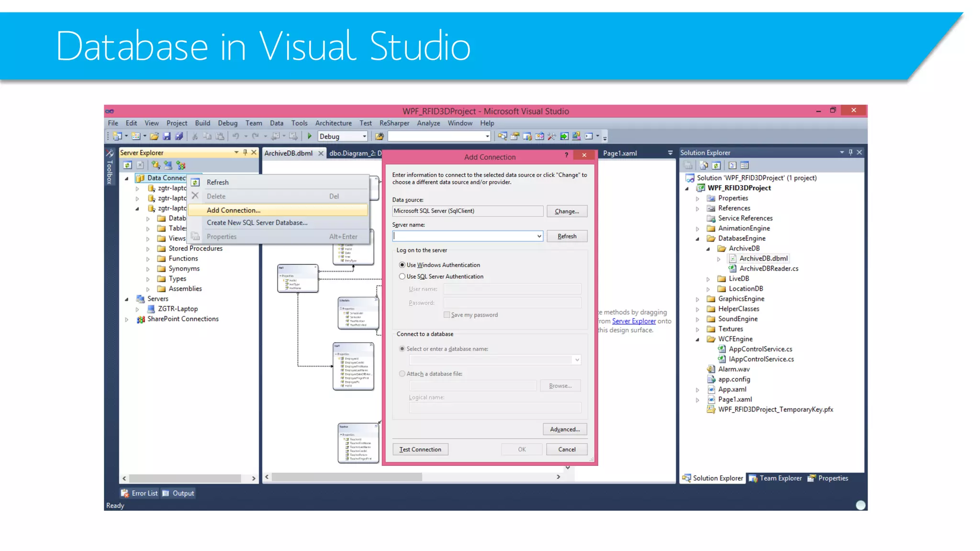The width and height of the screenshot is (980, 551).
Task: Click the Add New Item toolbar icon
Action: [x=136, y=136]
